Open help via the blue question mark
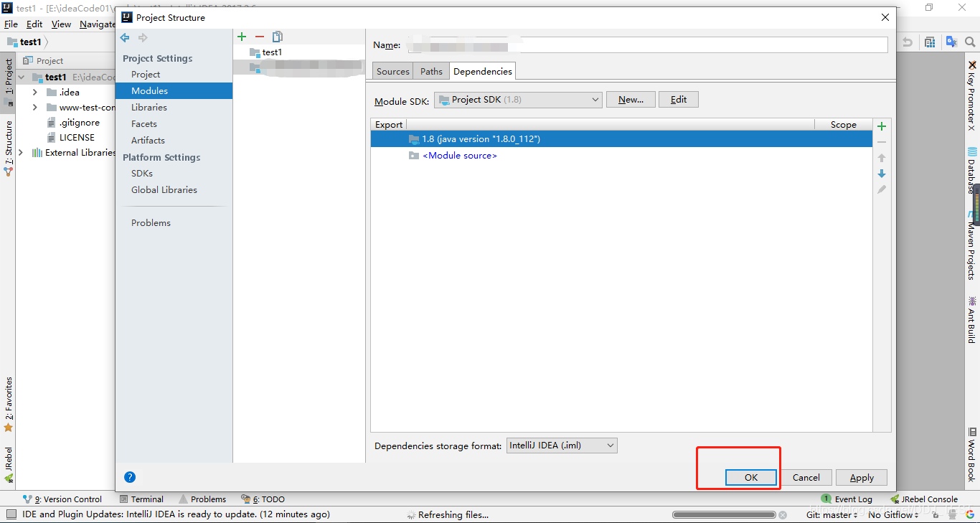Viewport: 980px width, 523px height. tap(130, 477)
